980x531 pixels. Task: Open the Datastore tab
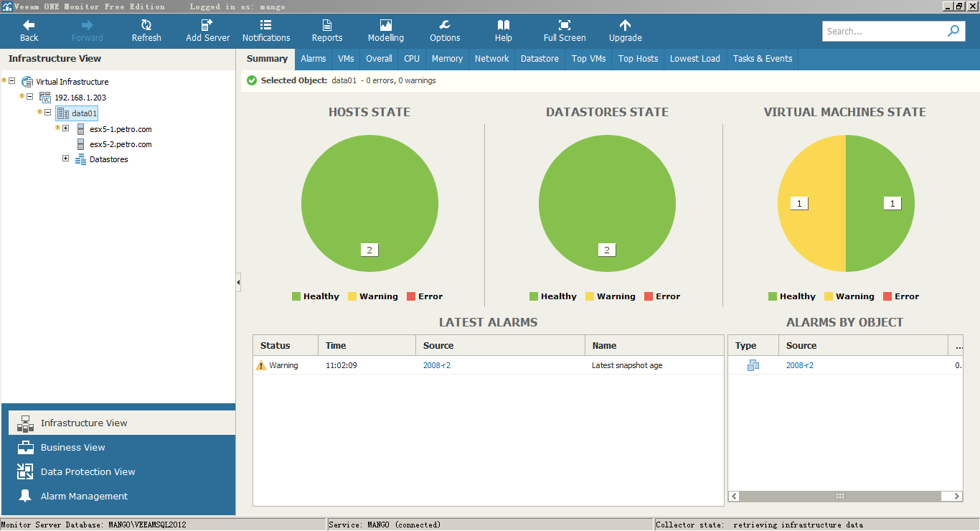click(540, 59)
